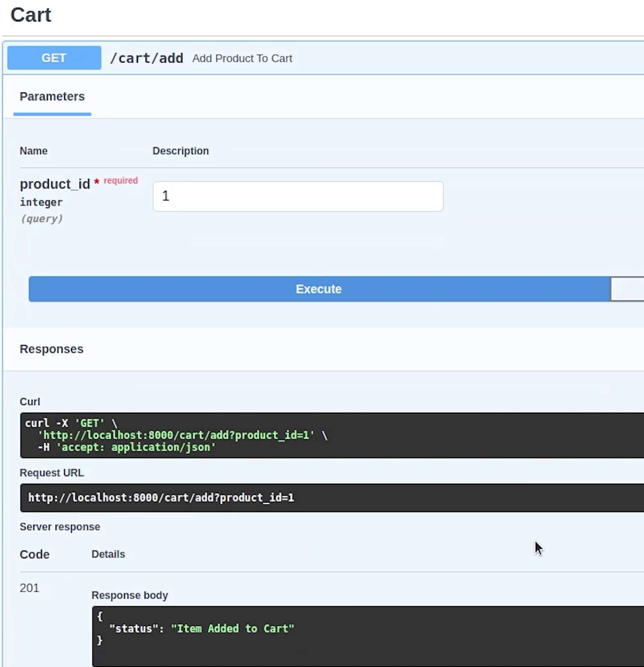The height and width of the screenshot is (667, 644).
Task: Click the Responses section header
Action: tap(52, 349)
